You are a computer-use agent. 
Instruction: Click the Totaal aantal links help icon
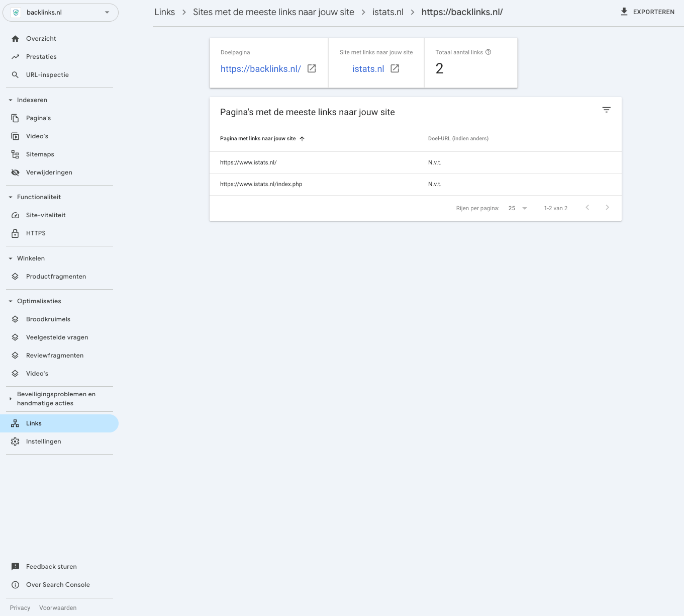tap(488, 52)
